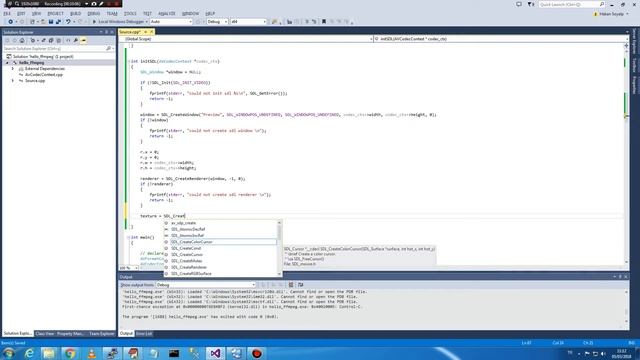
Task: Open the PROJECT menu
Action: click(56, 13)
